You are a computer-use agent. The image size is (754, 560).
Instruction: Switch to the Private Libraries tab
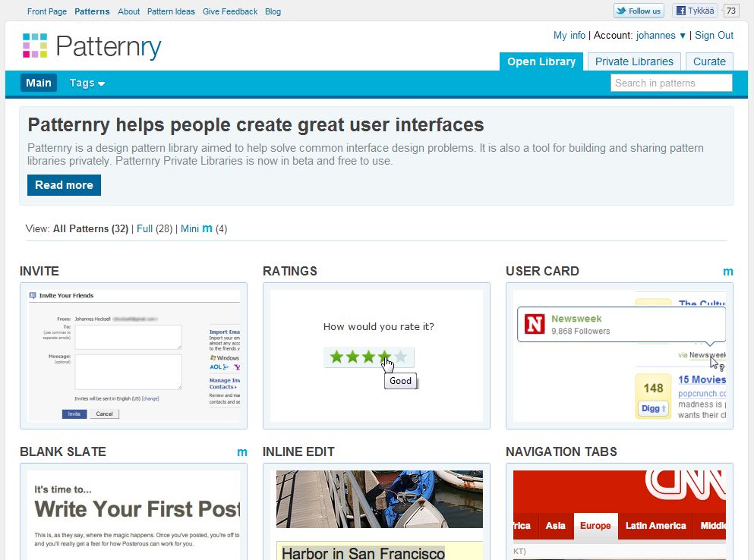633,61
